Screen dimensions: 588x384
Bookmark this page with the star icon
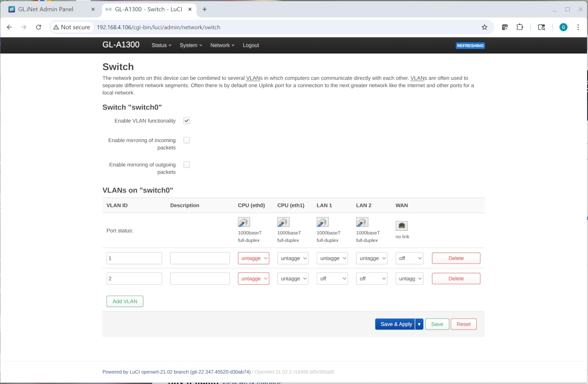484,27
